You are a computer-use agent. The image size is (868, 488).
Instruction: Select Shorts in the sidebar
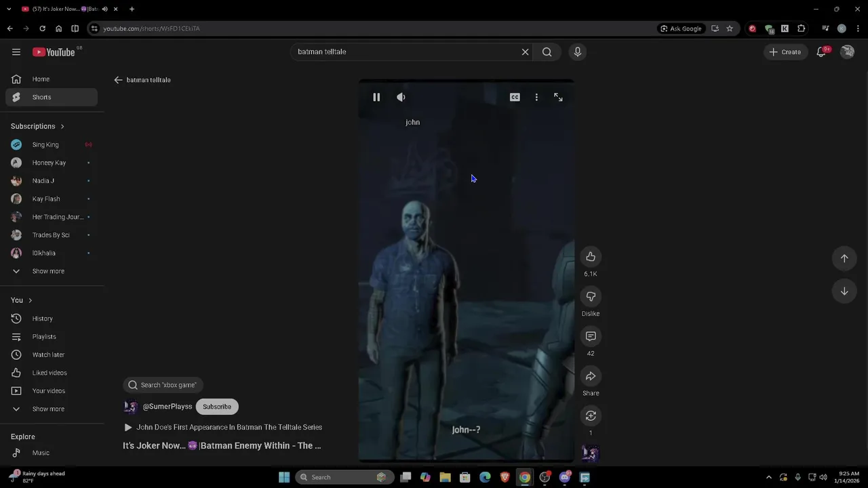point(52,97)
